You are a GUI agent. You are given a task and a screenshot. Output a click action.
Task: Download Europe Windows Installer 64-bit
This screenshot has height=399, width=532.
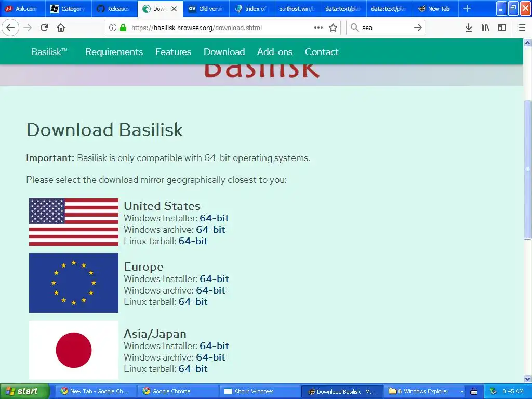point(214,278)
